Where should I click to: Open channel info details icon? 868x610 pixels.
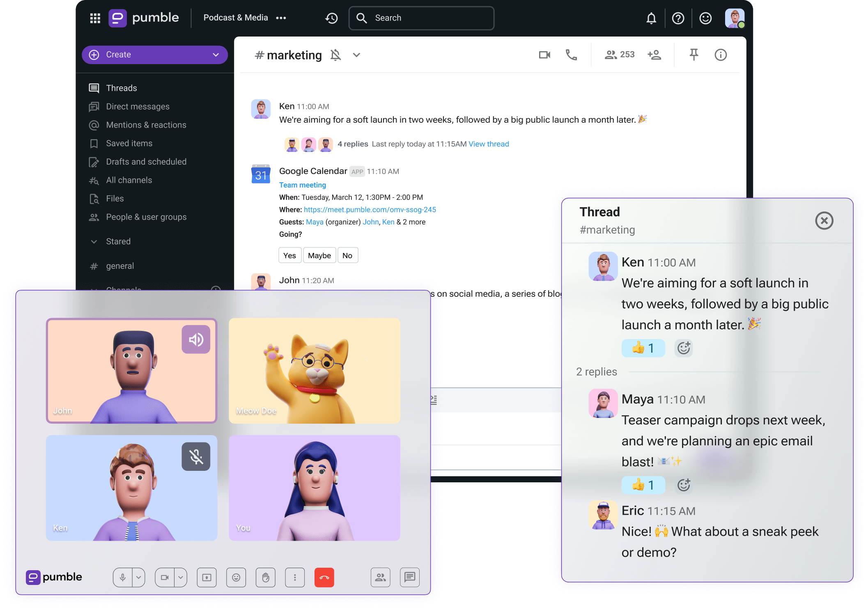(720, 55)
